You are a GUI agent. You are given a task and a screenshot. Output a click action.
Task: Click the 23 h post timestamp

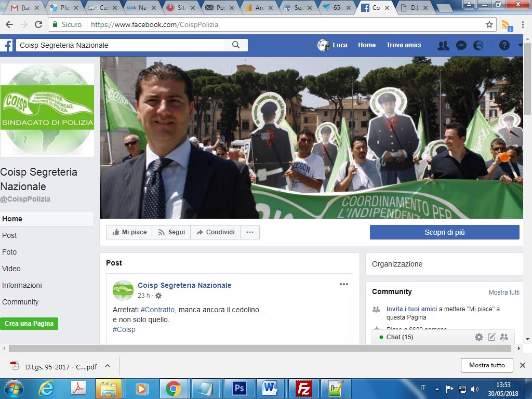pyautogui.click(x=143, y=296)
